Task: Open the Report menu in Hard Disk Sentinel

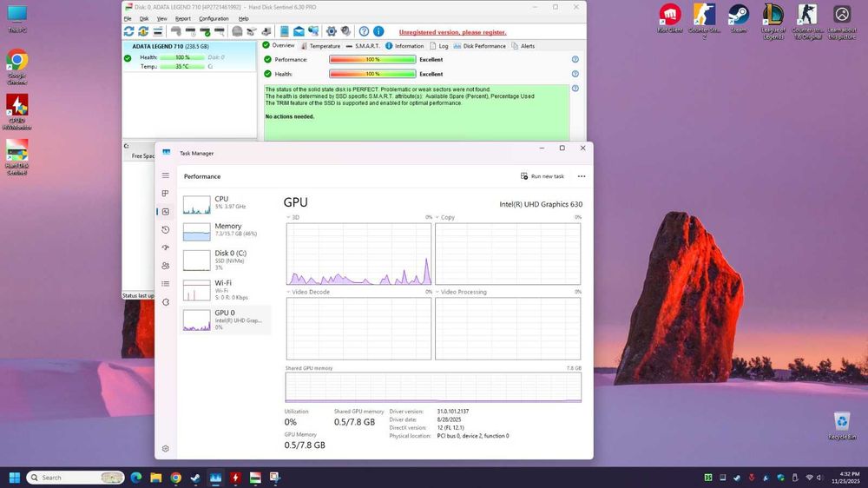Action: tap(182, 18)
